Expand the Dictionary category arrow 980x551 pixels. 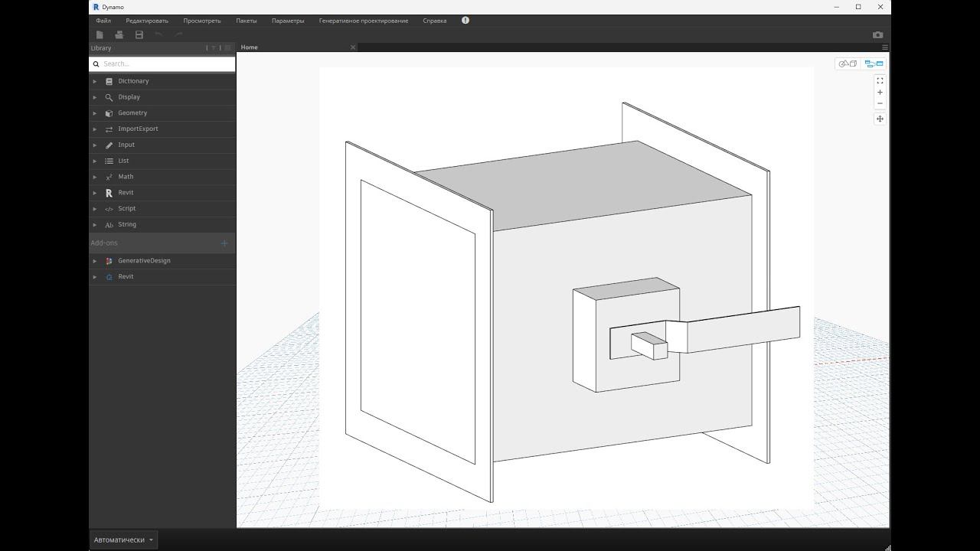[x=95, y=81]
